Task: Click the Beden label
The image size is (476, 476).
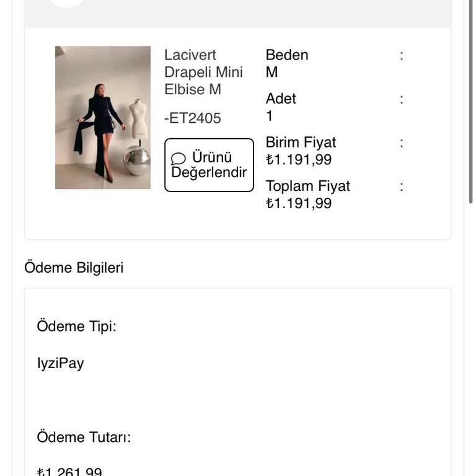Action: [287, 55]
